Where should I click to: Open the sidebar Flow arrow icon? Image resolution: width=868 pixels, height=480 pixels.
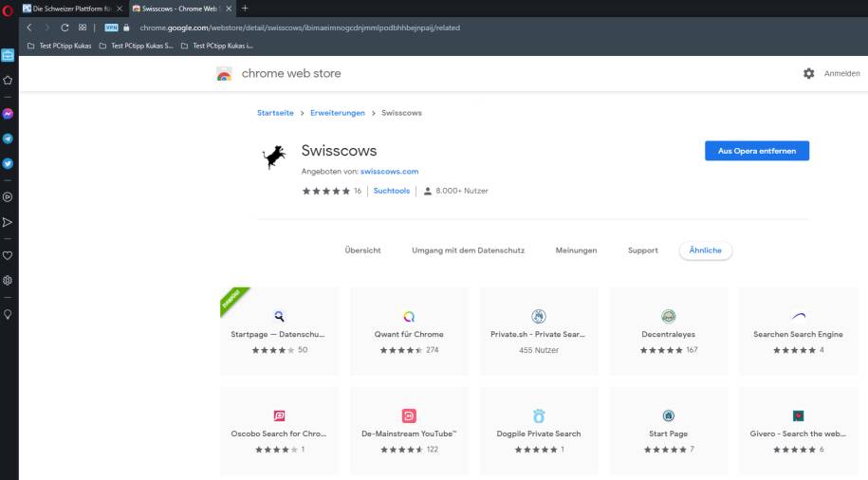pyautogui.click(x=8, y=222)
